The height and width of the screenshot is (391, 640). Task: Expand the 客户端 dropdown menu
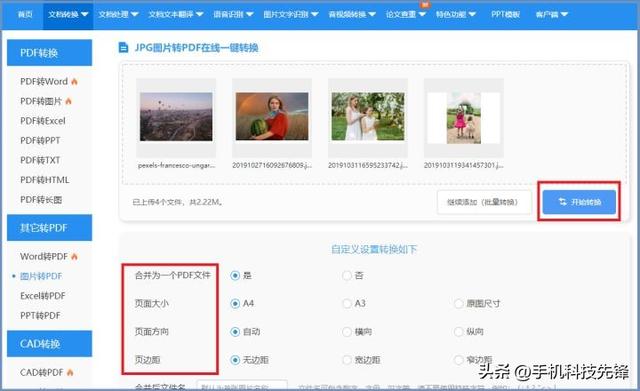tap(551, 14)
